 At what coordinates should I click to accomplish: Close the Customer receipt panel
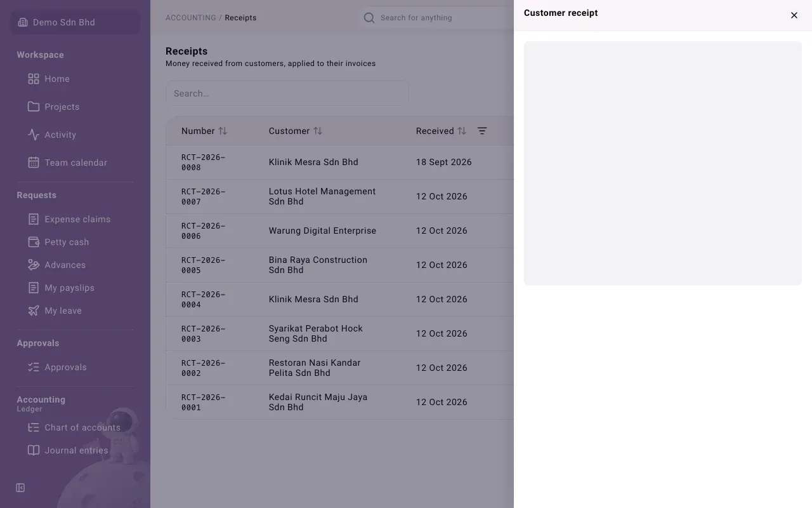pos(794,15)
